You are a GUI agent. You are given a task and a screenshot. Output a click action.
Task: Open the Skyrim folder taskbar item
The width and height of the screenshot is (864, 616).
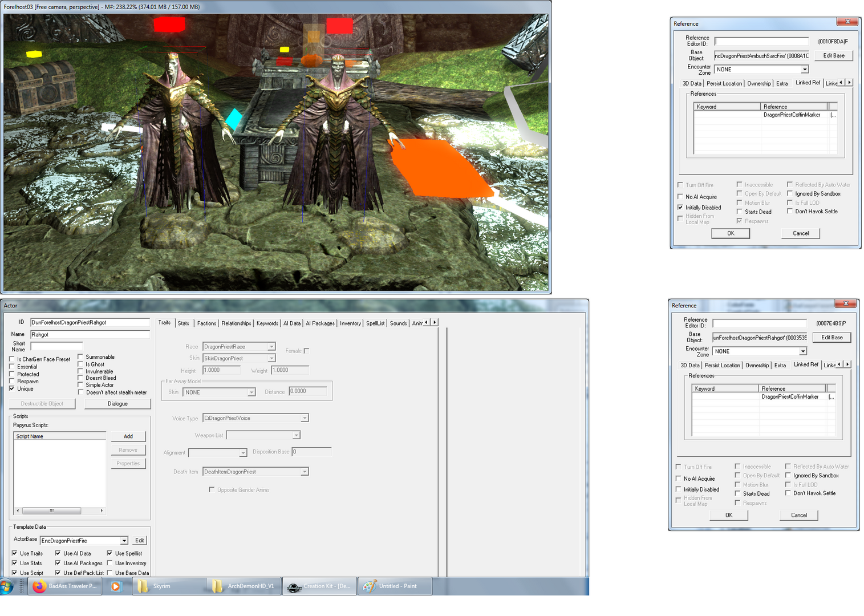pyautogui.click(x=169, y=586)
